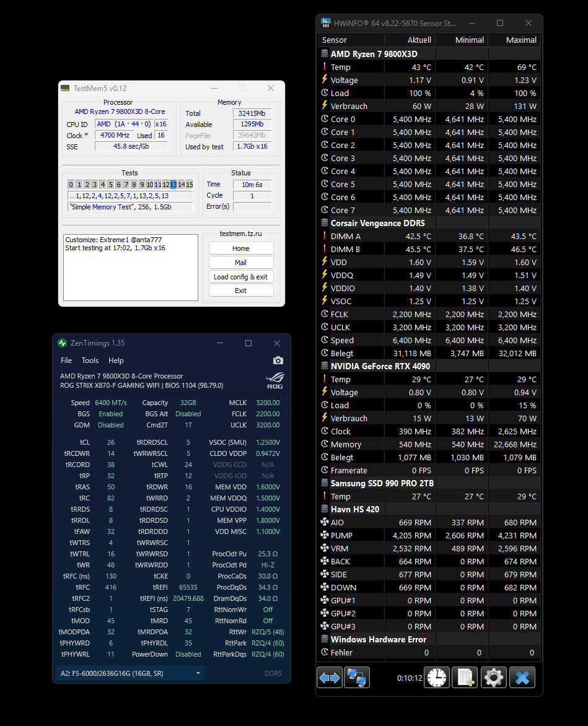Click the MEM VDD value 1.6000V

coord(268,487)
